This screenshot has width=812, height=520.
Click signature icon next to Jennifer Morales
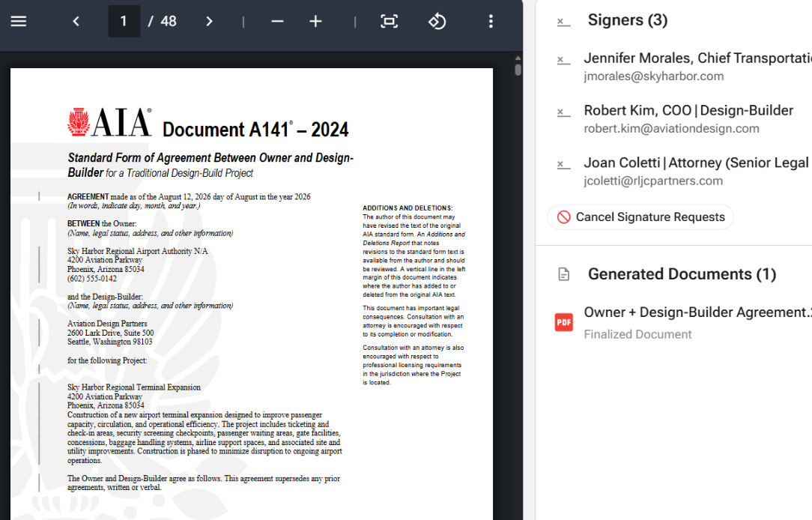(563, 60)
